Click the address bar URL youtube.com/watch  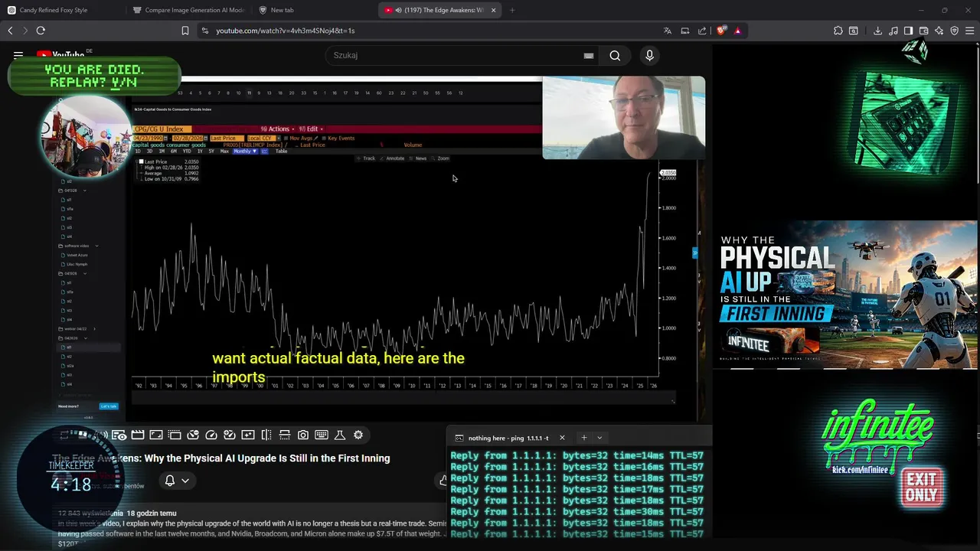click(285, 31)
